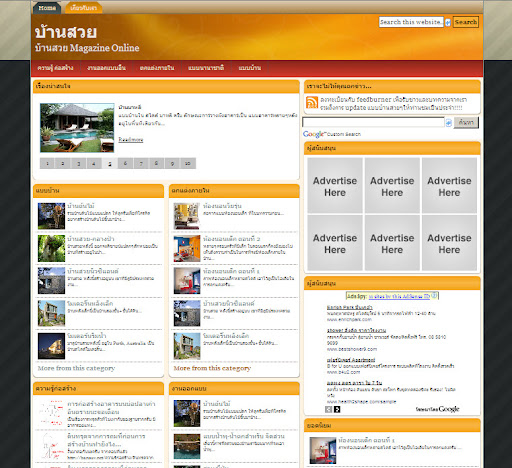This screenshot has height=468, width=512.
Task: Click the top-right Advertise Here banner
Action: click(x=449, y=186)
